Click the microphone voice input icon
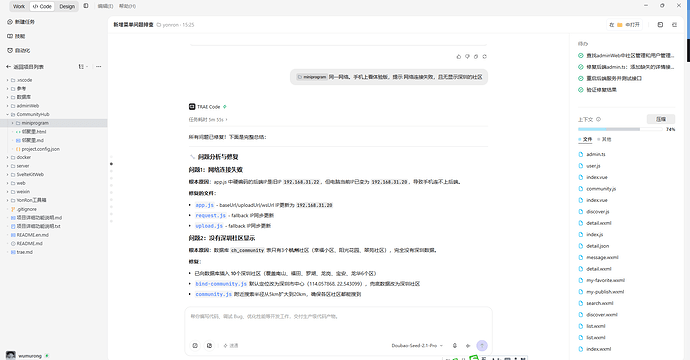 coord(455,346)
